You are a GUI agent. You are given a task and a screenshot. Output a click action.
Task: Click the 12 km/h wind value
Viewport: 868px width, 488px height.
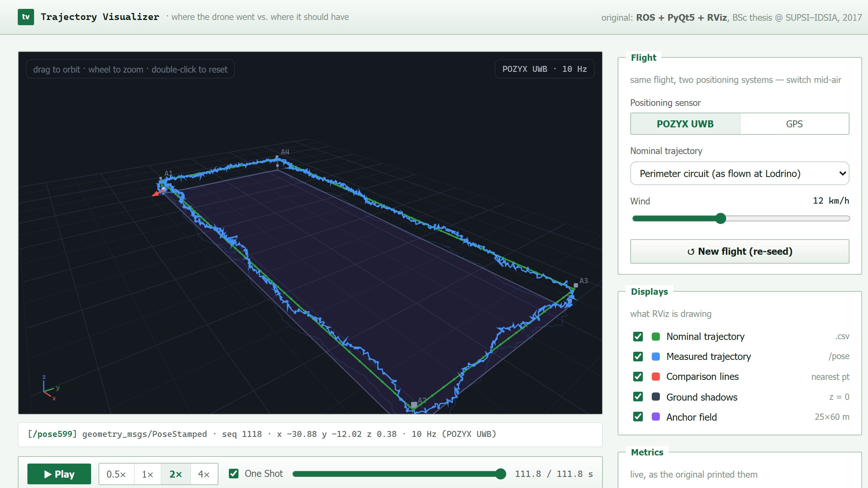[831, 201]
